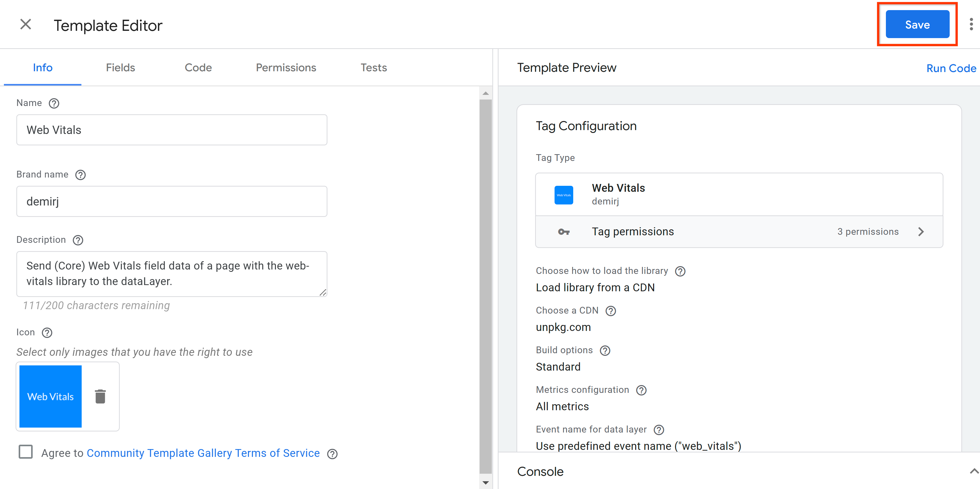Click the Web Vitals blue icon color swatch
This screenshot has height=489, width=980.
(x=50, y=396)
